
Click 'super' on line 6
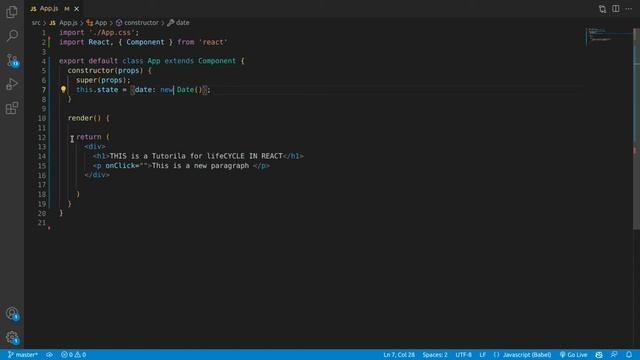coord(86,80)
